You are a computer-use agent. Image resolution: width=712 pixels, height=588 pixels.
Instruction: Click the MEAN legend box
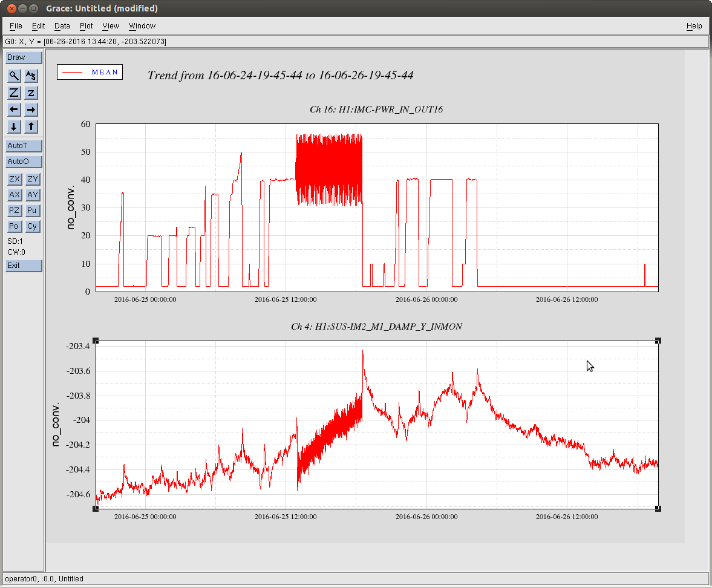click(x=90, y=72)
